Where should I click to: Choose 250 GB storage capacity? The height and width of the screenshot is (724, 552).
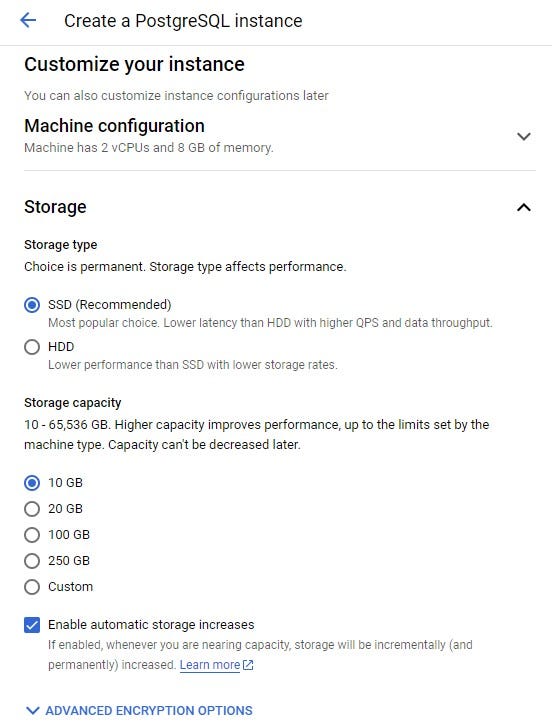click(32, 561)
